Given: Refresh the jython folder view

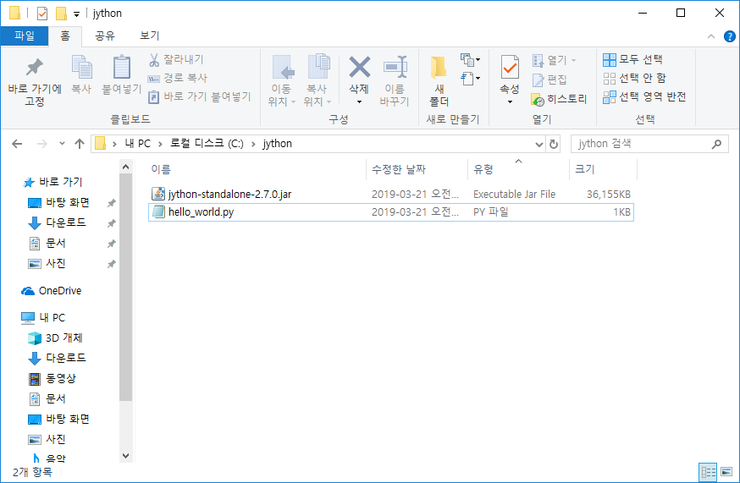Looking at the screenshot, I should coord(554,143).
